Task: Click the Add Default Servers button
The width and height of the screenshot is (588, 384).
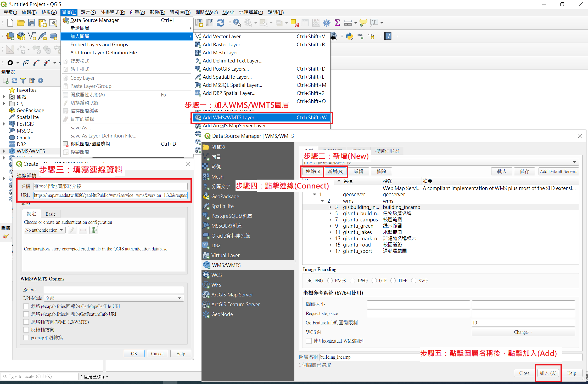Action: coord(558,171)
